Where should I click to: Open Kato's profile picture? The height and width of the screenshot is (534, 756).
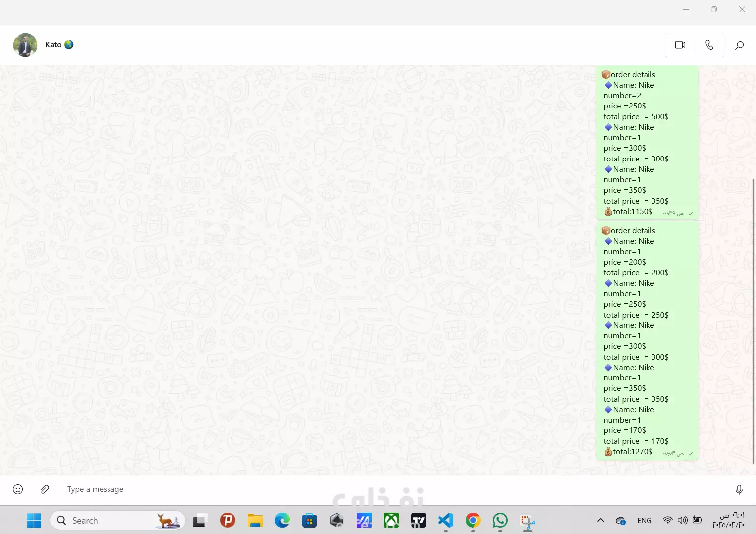point(25,45)
